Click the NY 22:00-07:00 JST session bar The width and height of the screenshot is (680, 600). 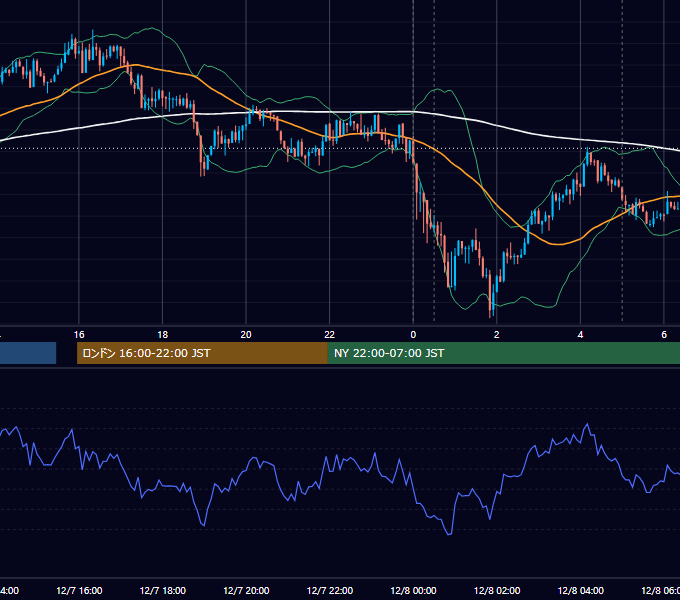[503, 353]
